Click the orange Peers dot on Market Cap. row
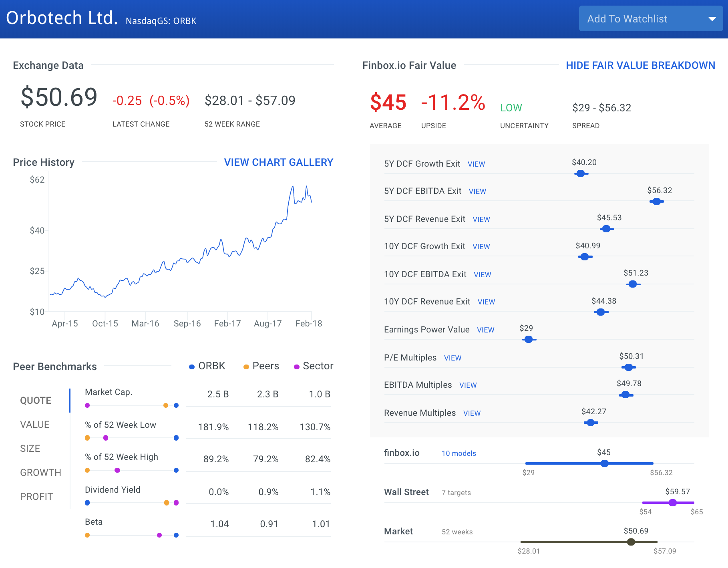Viewport: 728px width, 568px height. click(166, 405)
